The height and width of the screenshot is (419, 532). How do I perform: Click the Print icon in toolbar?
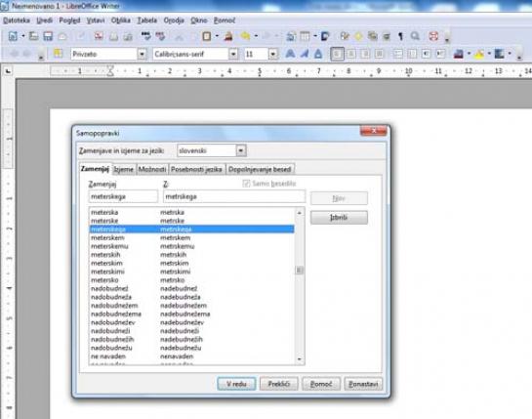tap(113, 36)
